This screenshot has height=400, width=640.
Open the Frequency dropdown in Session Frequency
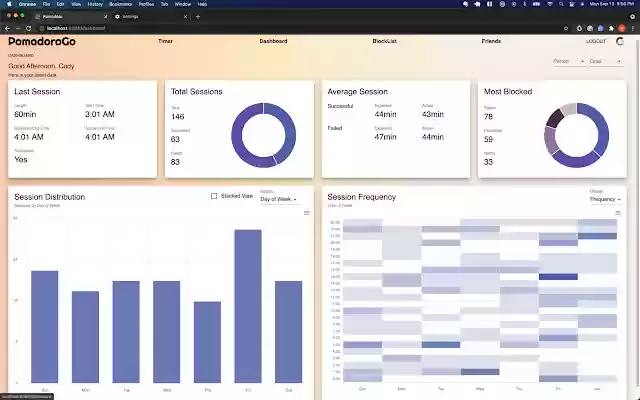click(x=605, y=199)
